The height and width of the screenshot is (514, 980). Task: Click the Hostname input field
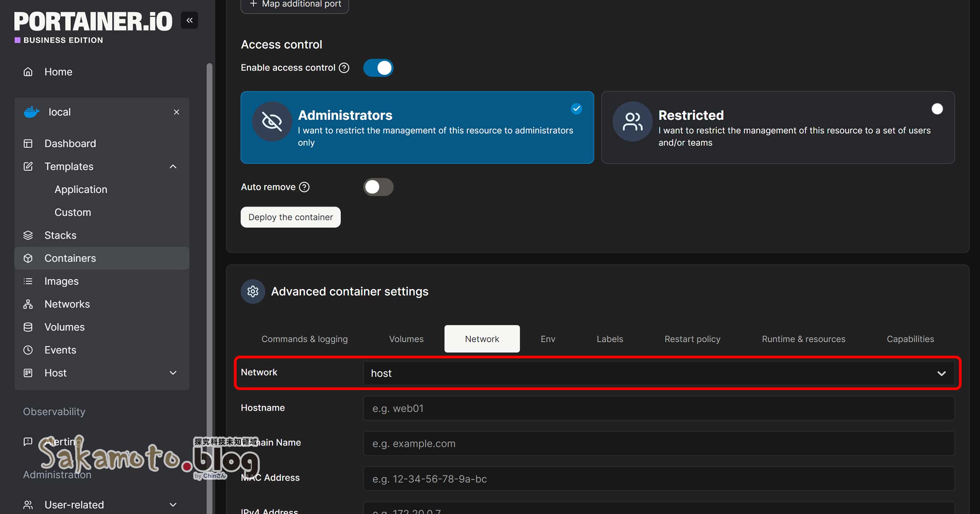[x=658, y=408]
